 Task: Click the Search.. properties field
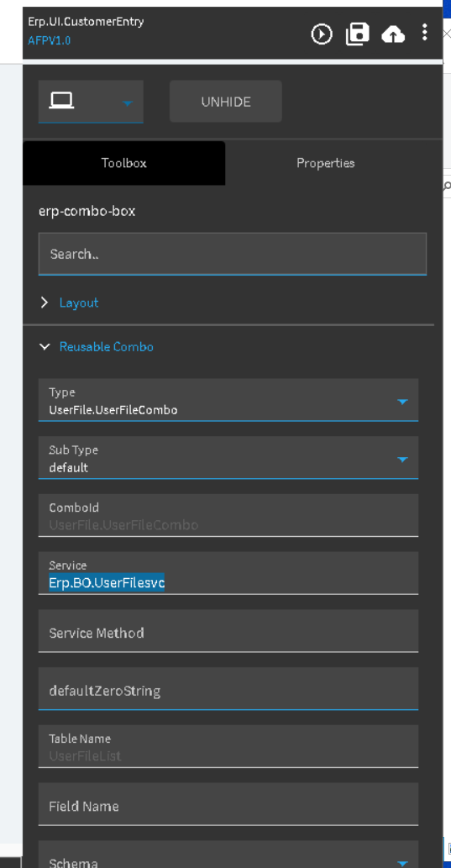233,254
